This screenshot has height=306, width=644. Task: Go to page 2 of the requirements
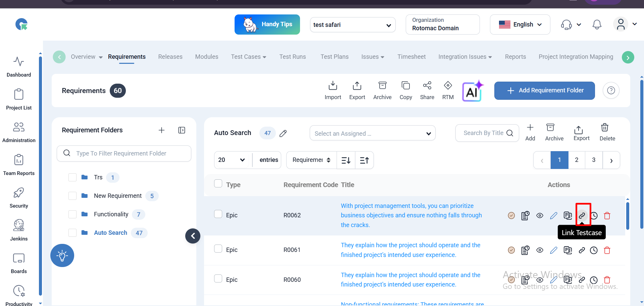(x=576, y=160)
